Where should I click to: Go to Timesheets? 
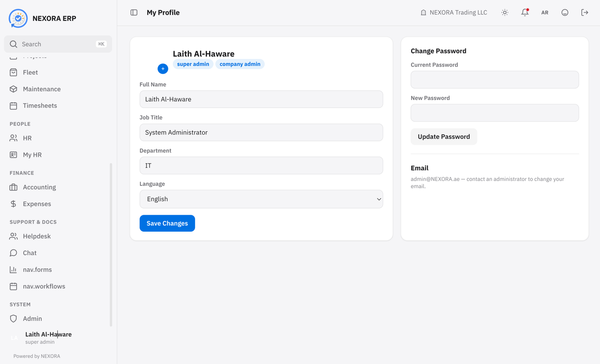tap(58, 105)
